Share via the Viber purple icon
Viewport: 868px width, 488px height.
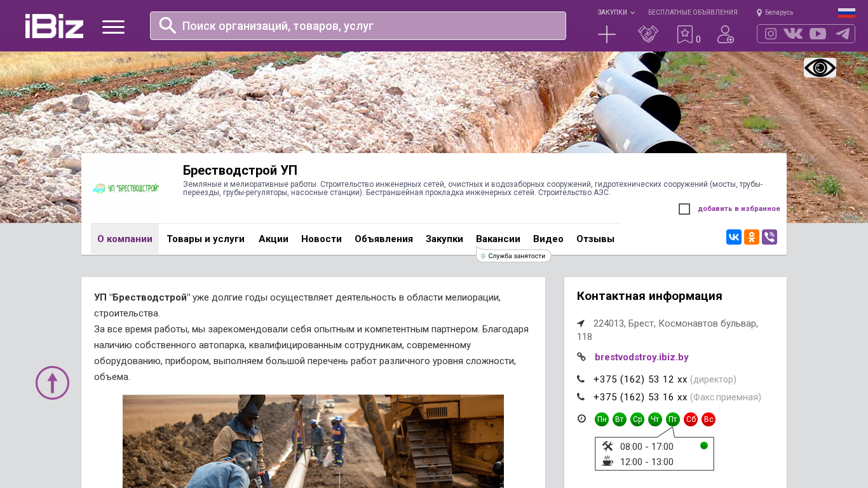click(770, 237)
